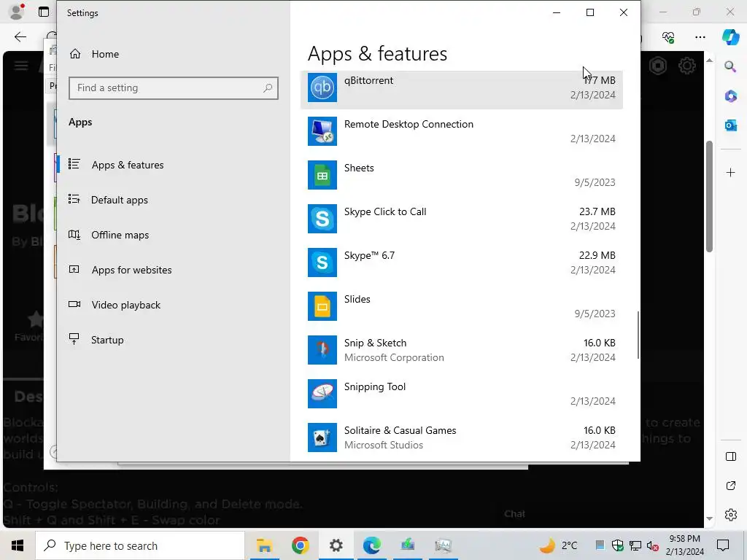The height and width of the screenshot is (560, 747).
Task: Click the Microsoft Edge taskbar icon
Action: 371,545
